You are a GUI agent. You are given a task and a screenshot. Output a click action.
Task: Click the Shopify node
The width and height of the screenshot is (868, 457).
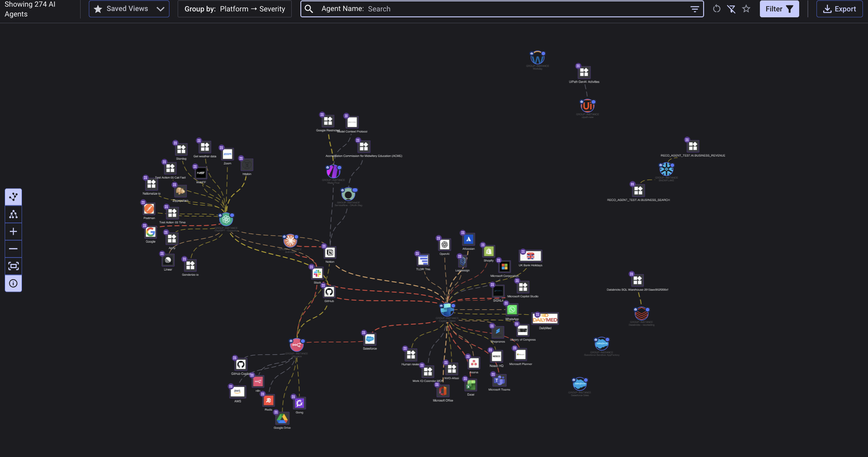coord(489,251)
